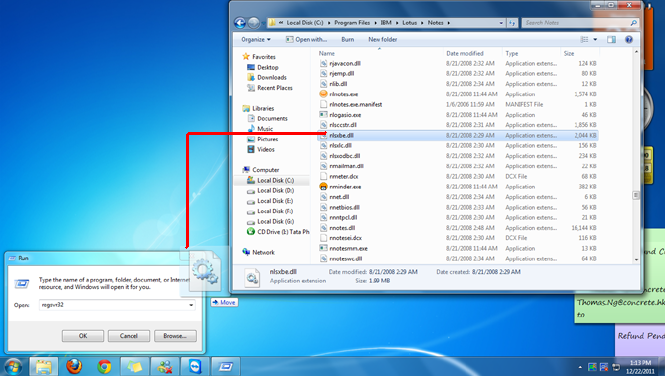Click Program Files in address breadcrumb
Screen dimensions: 665x376
(x=352, y=23)
